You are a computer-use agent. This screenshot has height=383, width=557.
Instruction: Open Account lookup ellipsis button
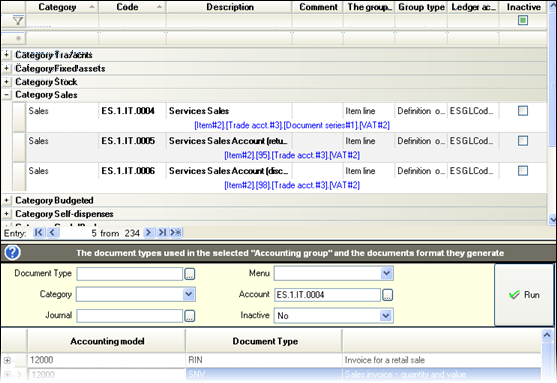click(x=388, y=295)
